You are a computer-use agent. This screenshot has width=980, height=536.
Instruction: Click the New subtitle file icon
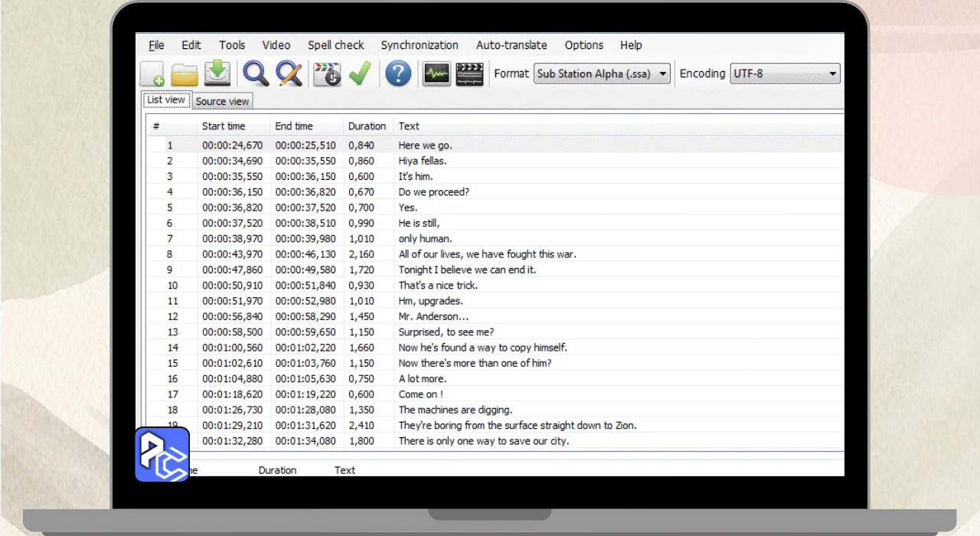[x=152, y=74]
